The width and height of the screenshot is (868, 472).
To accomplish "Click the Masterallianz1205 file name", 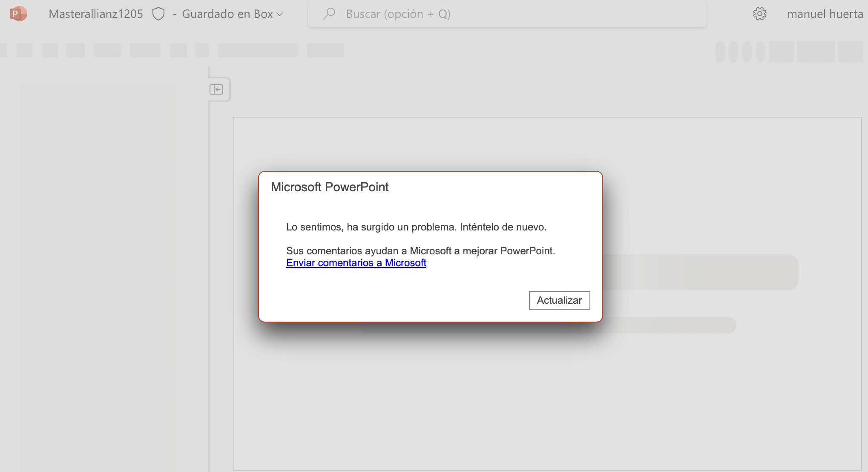I will click(96, 14).
